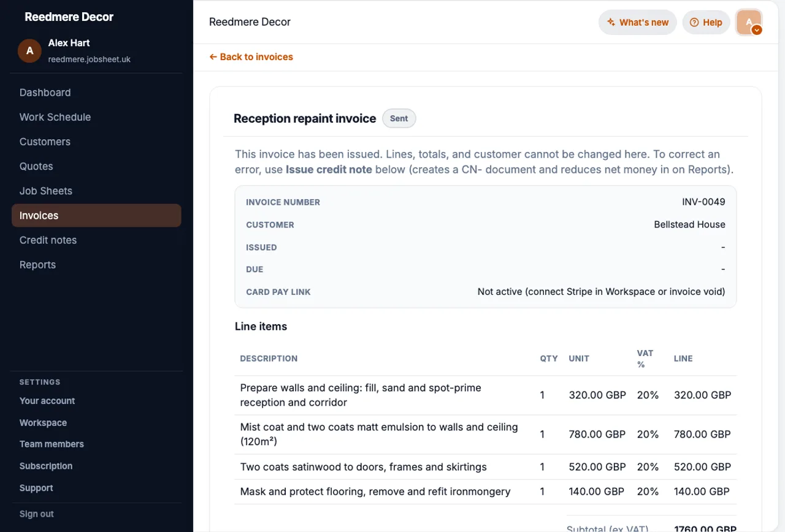Open Credit notes
785x532 pixels.
point(48,240)
